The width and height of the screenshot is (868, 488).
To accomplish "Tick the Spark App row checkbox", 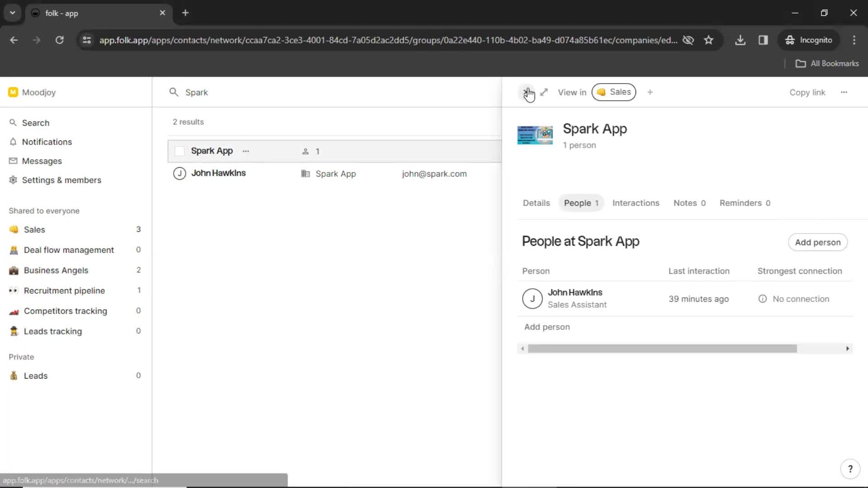I will coord(179,151).
